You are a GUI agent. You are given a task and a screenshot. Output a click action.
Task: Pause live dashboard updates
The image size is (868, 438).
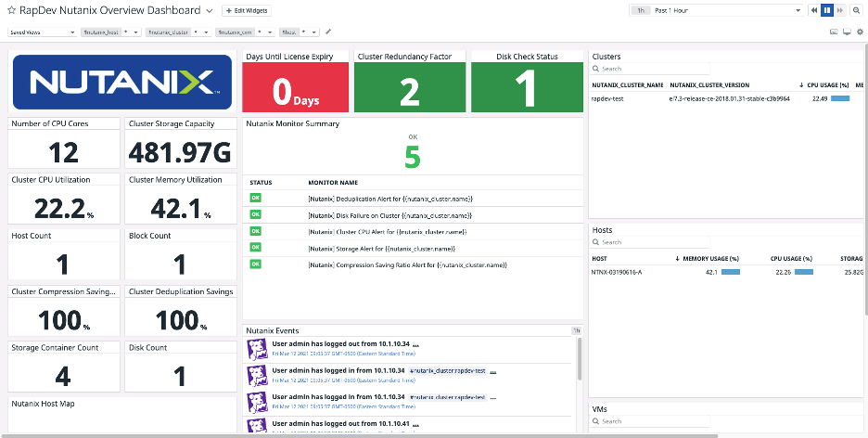[827, 10]
